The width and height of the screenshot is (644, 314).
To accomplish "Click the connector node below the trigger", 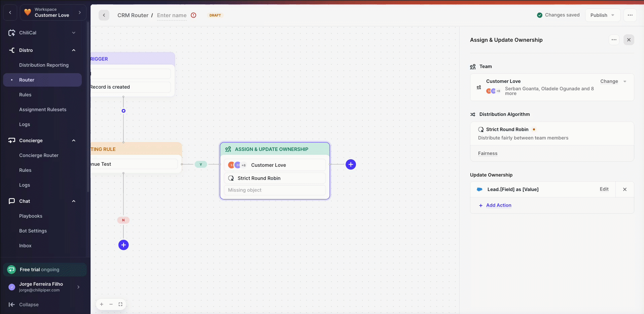I will pyautogui.click(x=123, y=111).
